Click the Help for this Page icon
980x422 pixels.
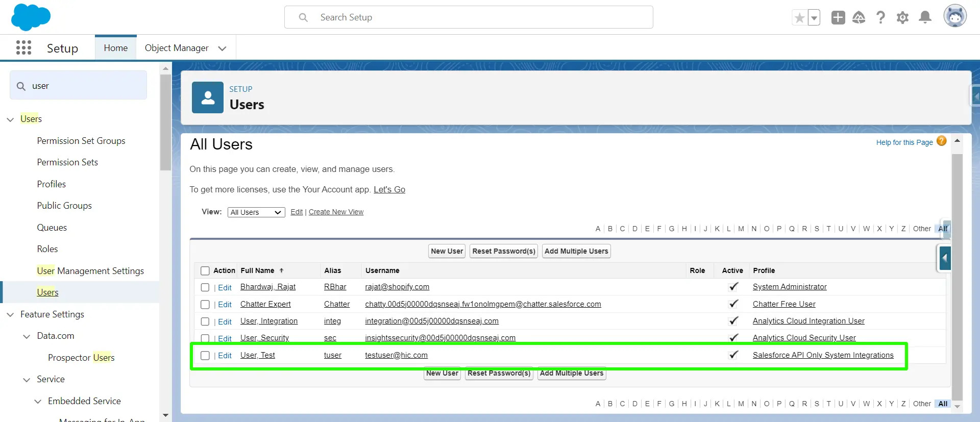pyautogui.click(x=942, y=141)
